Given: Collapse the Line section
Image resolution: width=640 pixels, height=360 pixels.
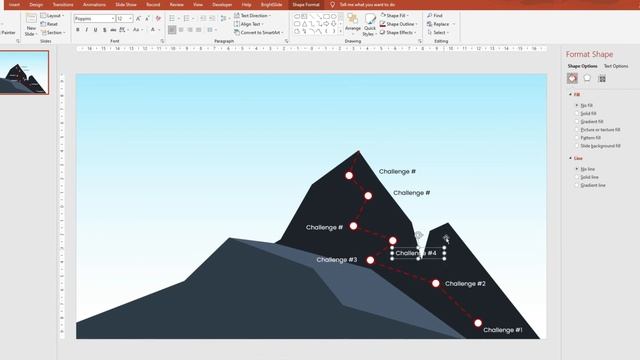Looking at the screenshot, I should 570,158.
